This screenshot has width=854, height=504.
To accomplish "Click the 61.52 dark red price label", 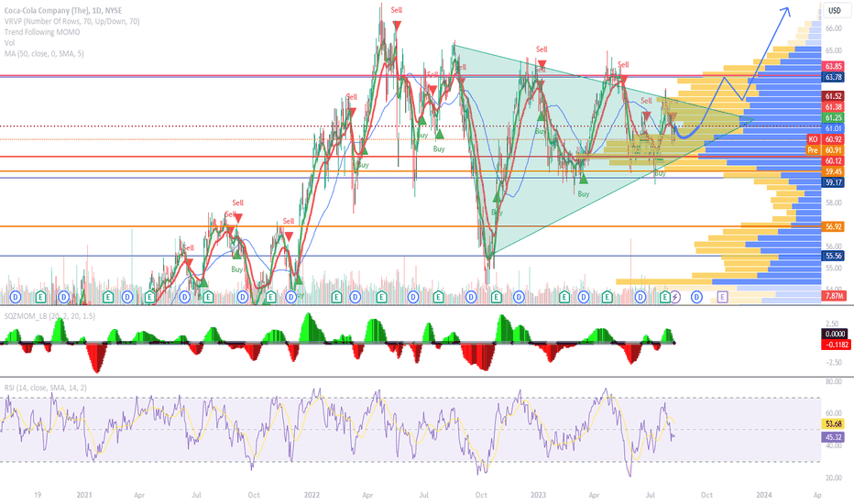I will [x=833, y=96].
